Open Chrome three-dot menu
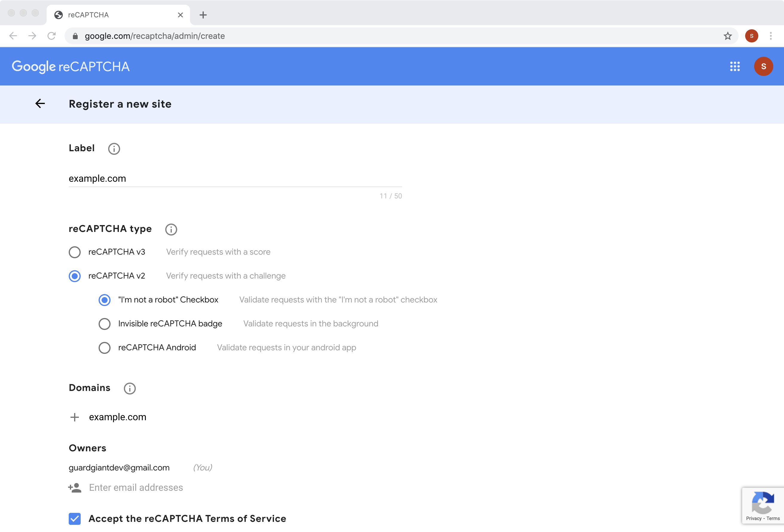The width and height of the screenshot is (784, 532). (771, 36)
